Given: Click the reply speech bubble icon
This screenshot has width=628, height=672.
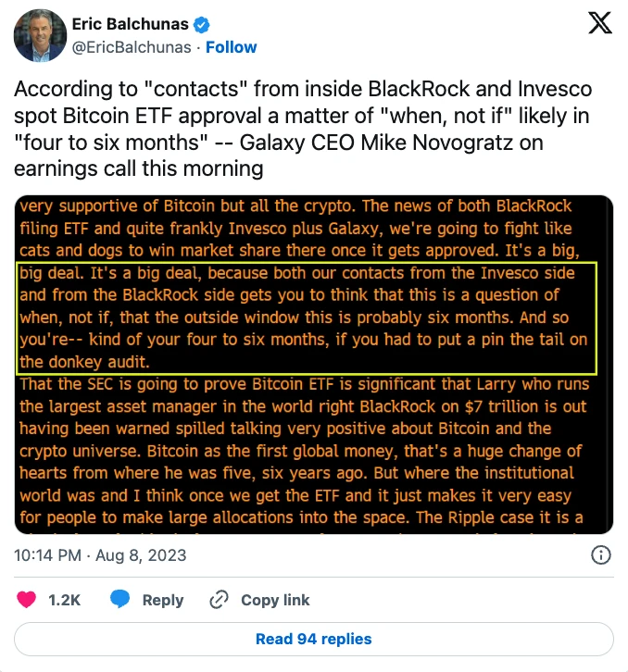Looking at the screenshot, I should [x=119, y=600].
